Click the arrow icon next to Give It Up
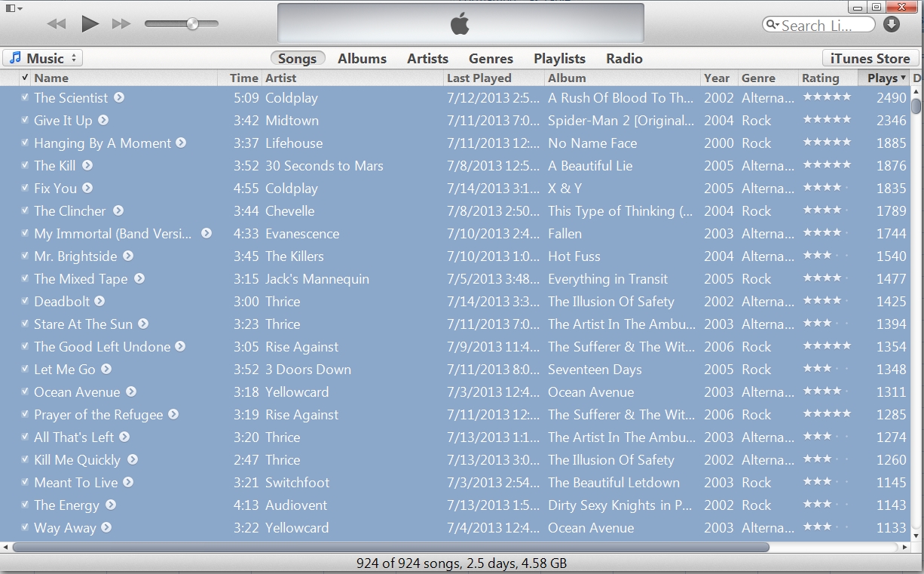924x574 pixels. click(x=103, y=121)
